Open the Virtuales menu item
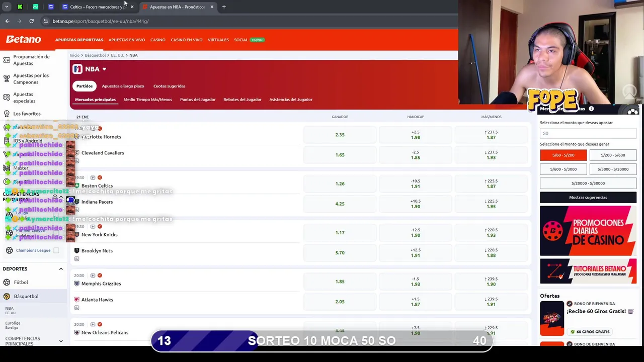Viewport: 644px width, 362px height. click(218, 40)
